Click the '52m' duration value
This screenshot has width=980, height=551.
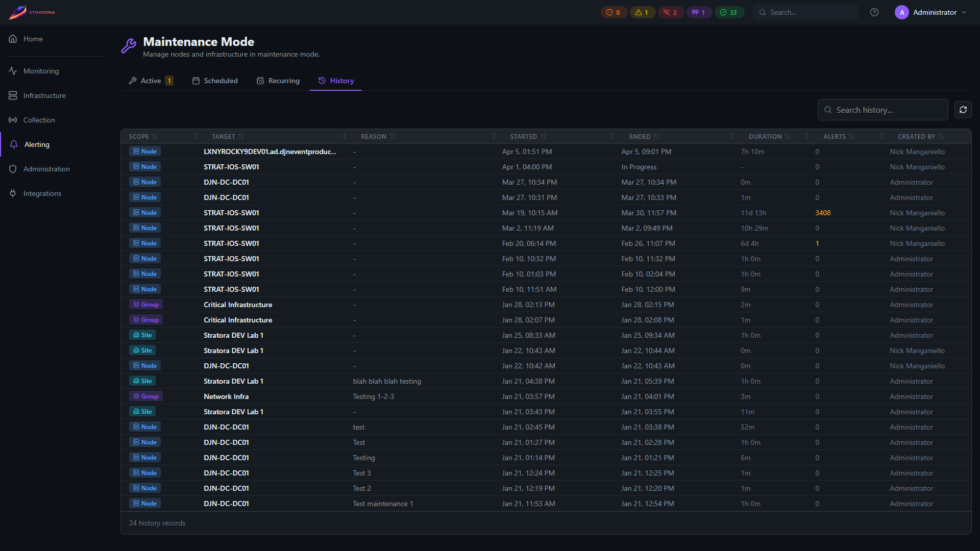click(x=747, y=427)
